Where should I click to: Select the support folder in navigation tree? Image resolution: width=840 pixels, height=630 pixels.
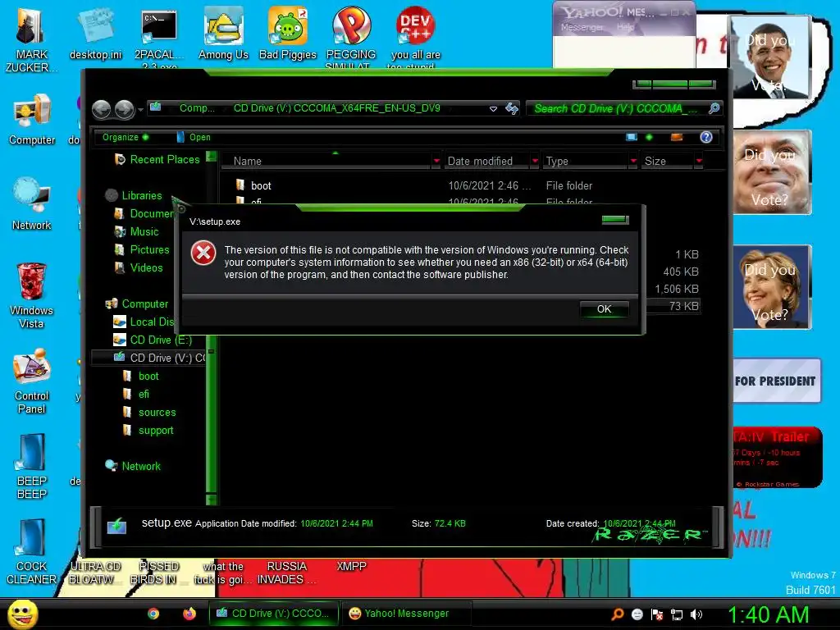148,430
